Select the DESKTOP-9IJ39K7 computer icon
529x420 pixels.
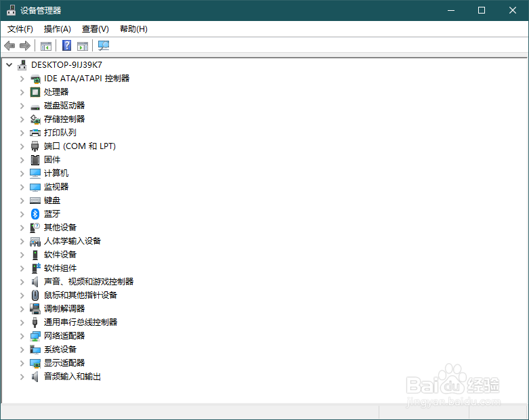[22, 65]
